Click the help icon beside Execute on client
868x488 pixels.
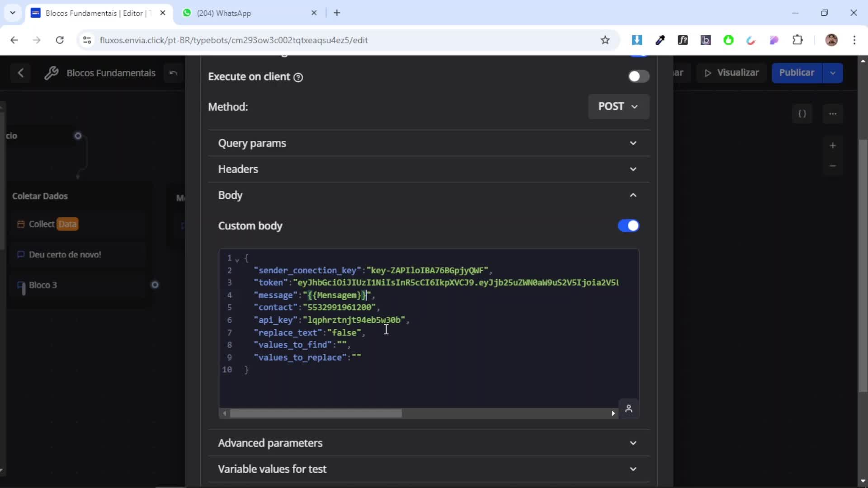tap(298, 77)
